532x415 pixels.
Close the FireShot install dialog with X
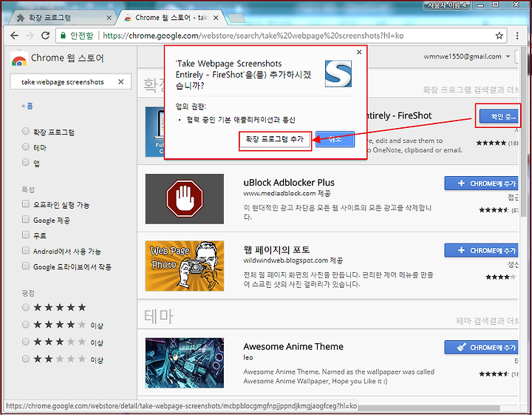pyautogui.click(x=359, y=52)
